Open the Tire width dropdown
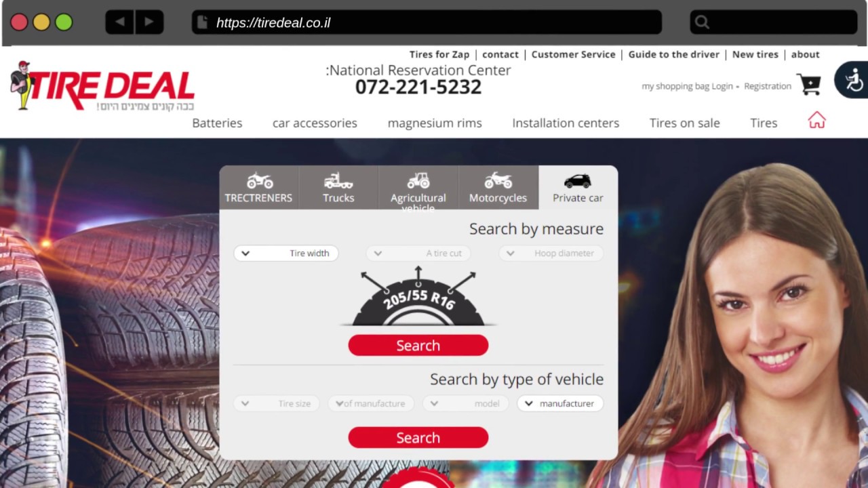 [x=286, y=253]
